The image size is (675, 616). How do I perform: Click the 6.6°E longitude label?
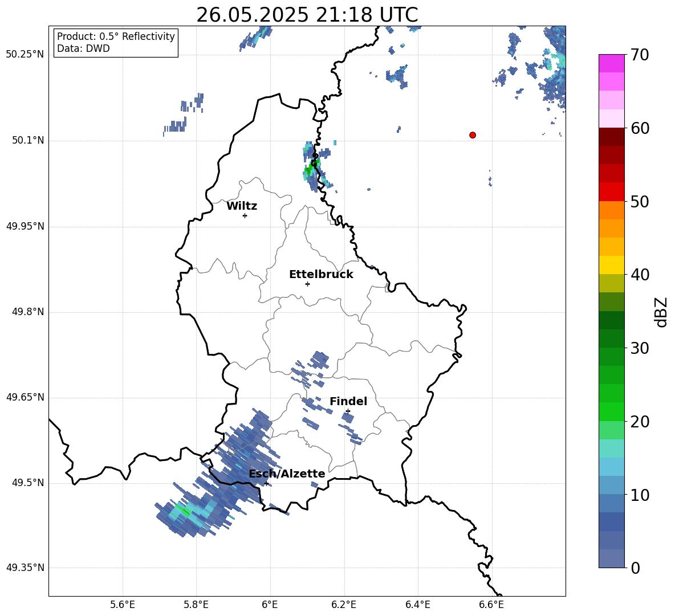491,605
